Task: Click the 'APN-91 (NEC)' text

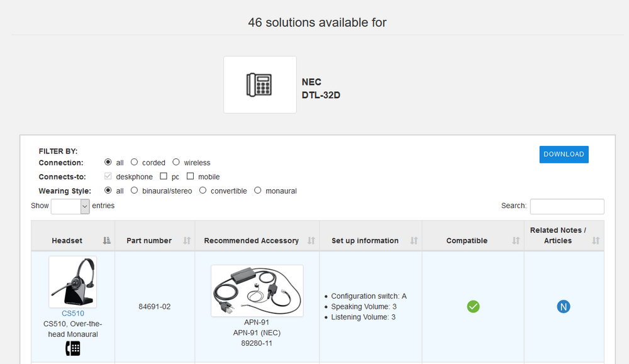Action: click(x=257, y=333)
